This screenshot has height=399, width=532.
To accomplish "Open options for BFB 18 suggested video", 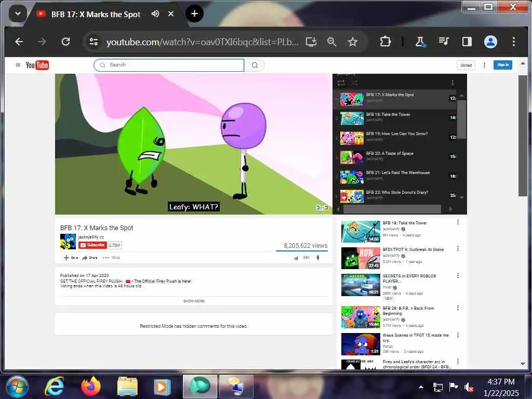I will coord(458,222).
